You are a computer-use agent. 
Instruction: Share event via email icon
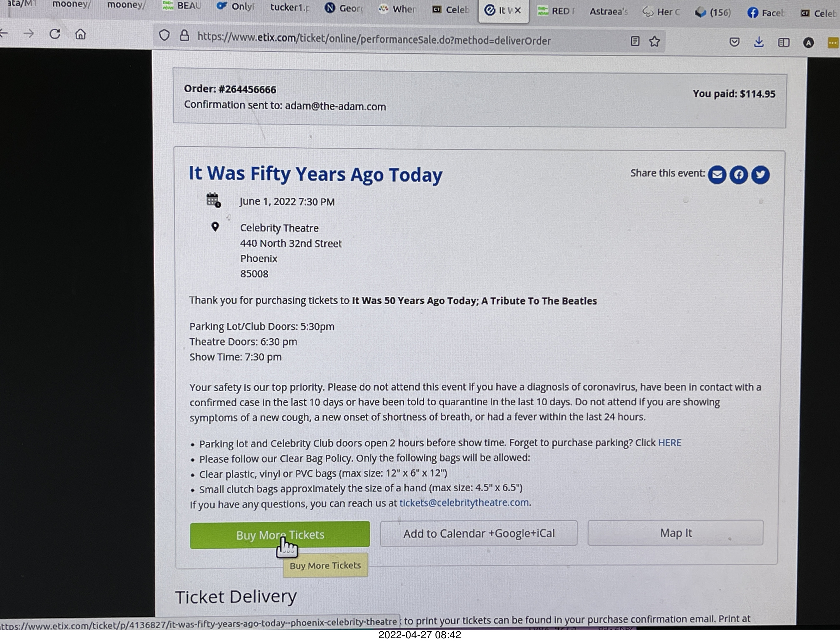717,175
